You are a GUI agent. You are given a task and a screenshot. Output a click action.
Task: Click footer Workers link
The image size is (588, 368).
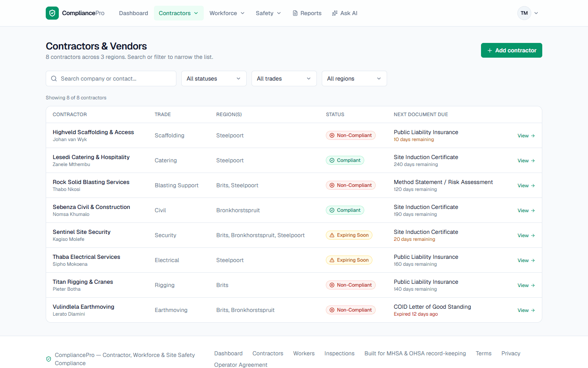point(304,353)
